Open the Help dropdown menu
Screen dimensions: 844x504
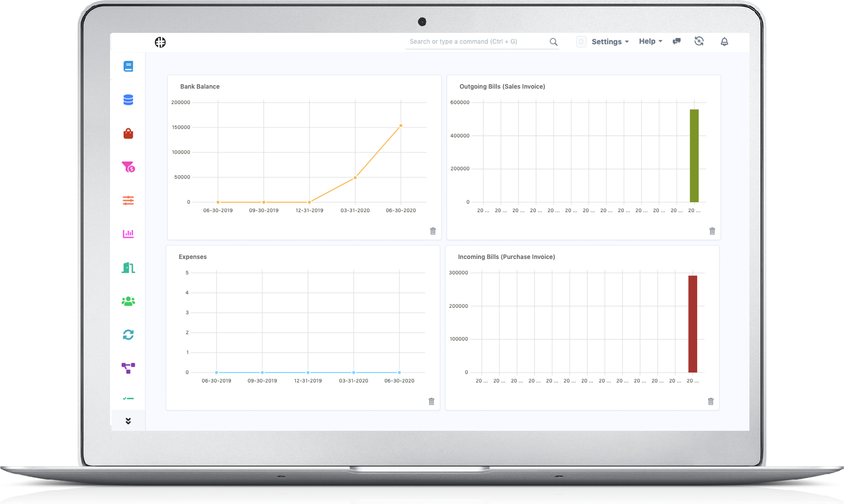point(650,41)
